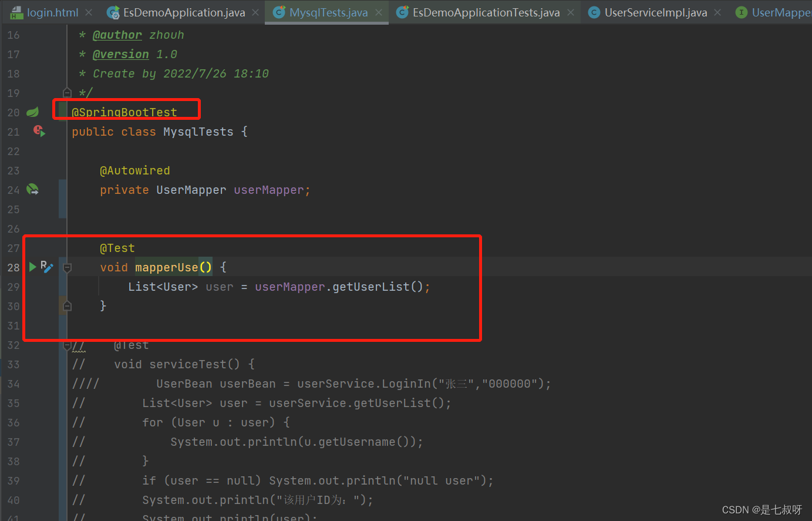Open the EsDemoApplicationTests.java tab
This screenshot has width=812, height=521.
click(486, 12)
